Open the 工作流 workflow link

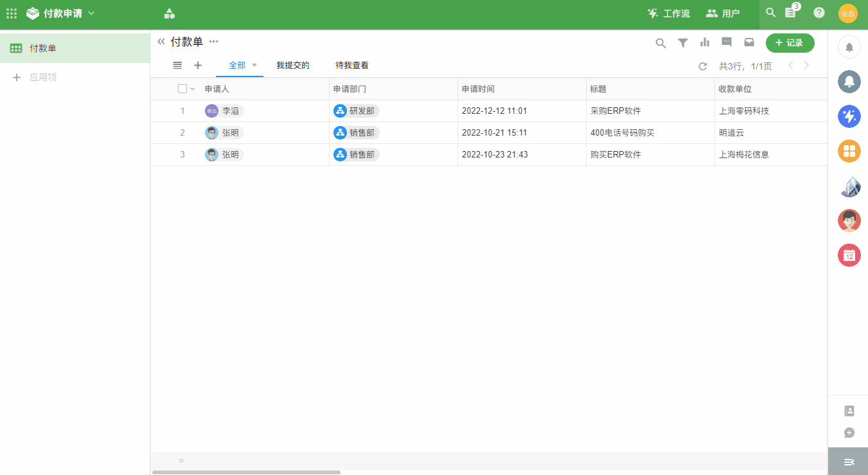pos(668,13)
